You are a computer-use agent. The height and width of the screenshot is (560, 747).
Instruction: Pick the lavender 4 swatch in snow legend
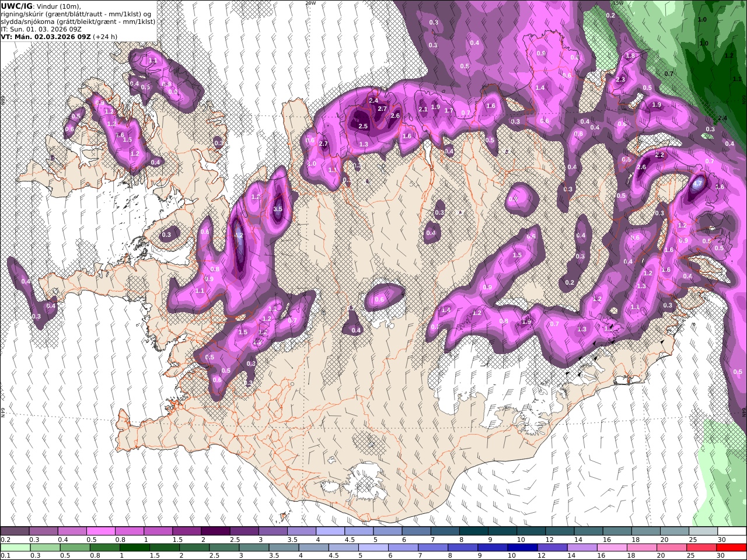(x=329, y=531)
